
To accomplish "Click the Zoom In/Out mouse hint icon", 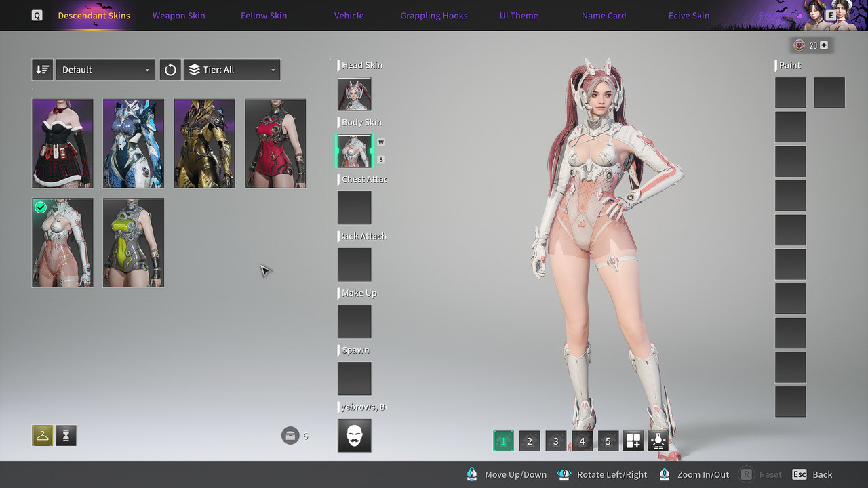I will pyautogui.click(x=665, y=474).
